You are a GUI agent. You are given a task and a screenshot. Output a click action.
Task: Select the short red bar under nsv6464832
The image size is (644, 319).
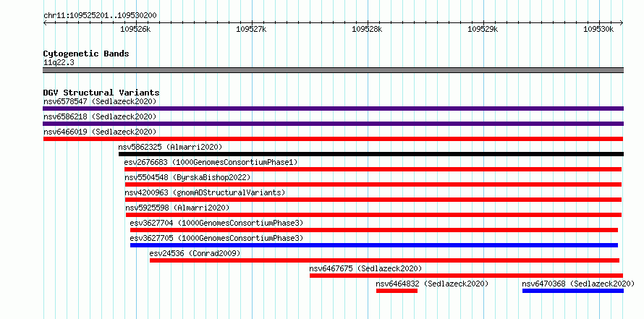397,291
